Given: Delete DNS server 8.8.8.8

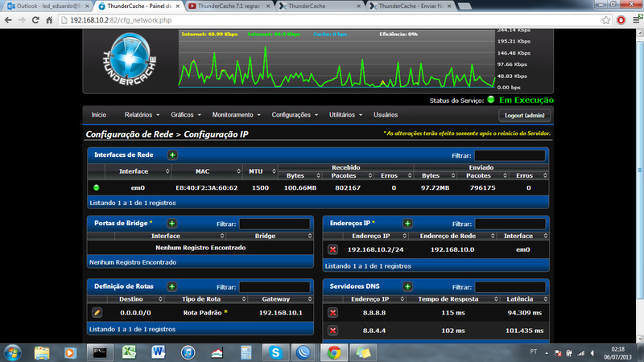Looking at the screenshot, I should [332, 313].
